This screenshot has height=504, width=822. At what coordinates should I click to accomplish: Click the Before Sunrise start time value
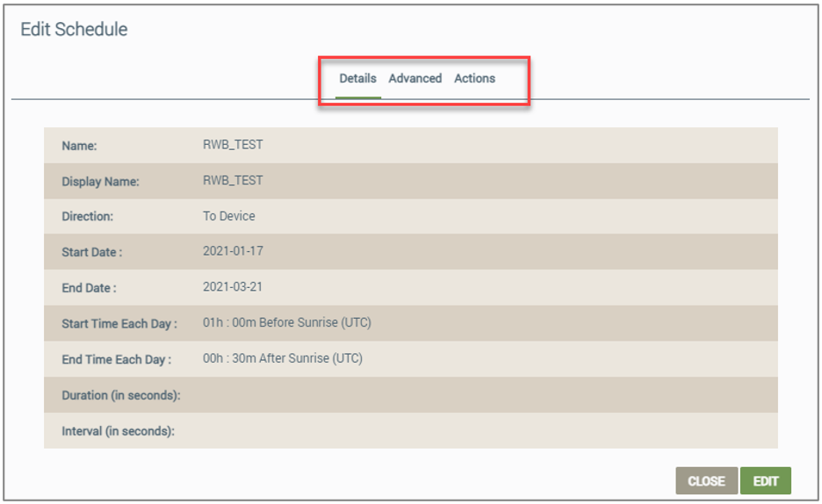tap(286, 323)
